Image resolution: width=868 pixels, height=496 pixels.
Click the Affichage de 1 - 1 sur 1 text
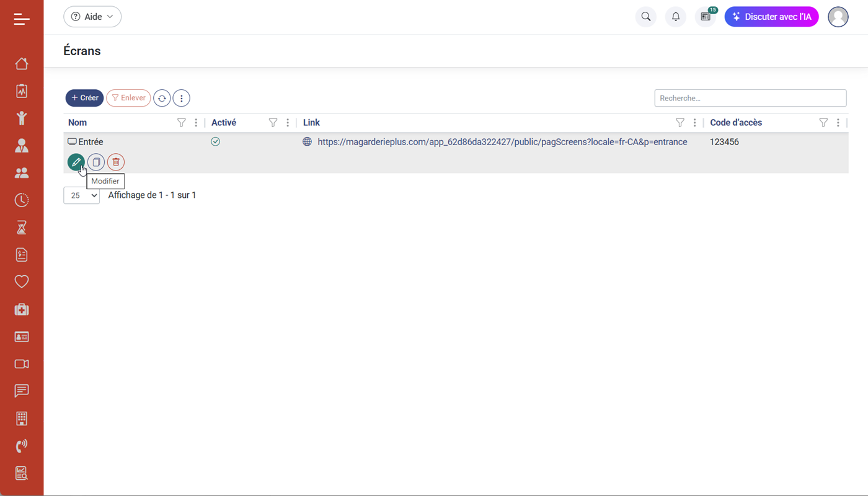152,195
